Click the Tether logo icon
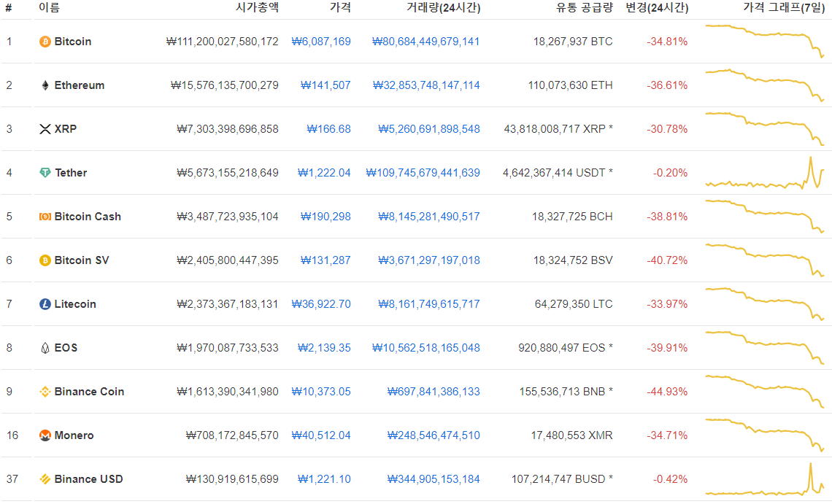This screenshot has width=832, height=504. (45, 173)
